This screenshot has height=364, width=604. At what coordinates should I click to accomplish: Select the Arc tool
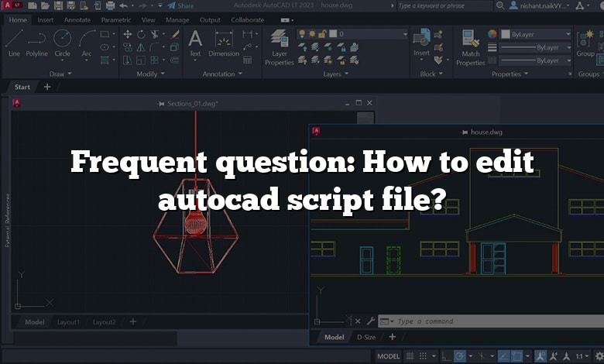click(x=87, y=43)
